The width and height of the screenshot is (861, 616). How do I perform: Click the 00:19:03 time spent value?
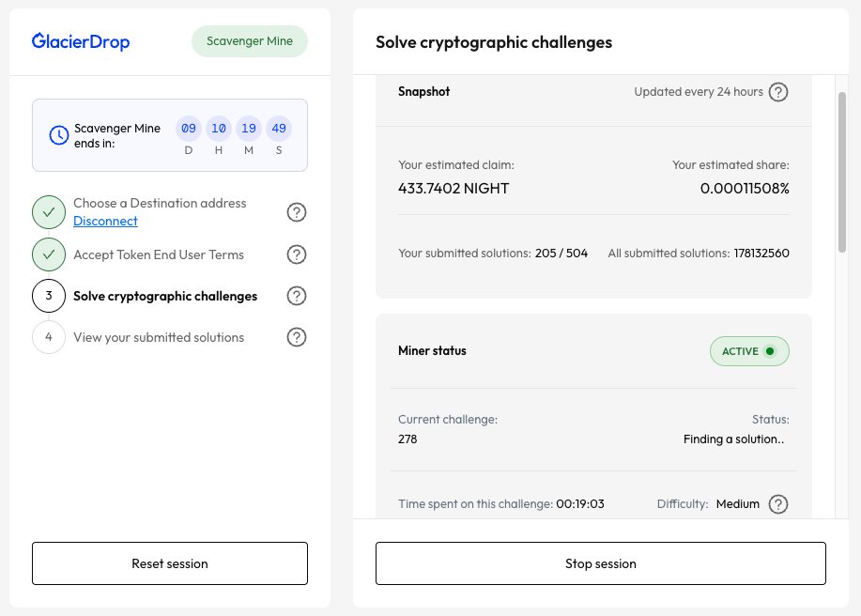[x=580, y=504]
